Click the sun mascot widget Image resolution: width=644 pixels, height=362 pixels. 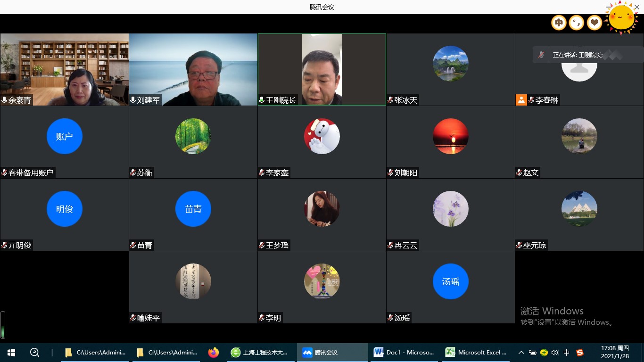click(621, 18)
